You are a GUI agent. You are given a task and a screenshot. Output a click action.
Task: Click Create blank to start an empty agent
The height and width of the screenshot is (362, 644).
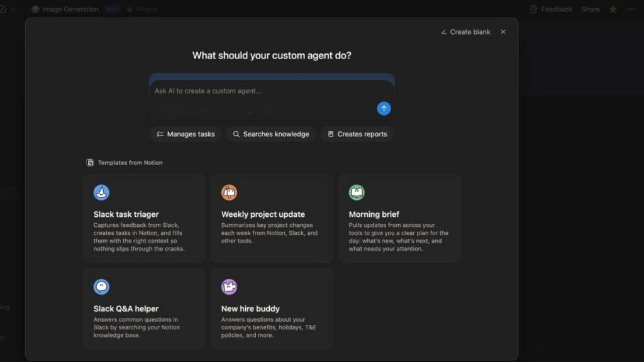[x=465, y=32]
